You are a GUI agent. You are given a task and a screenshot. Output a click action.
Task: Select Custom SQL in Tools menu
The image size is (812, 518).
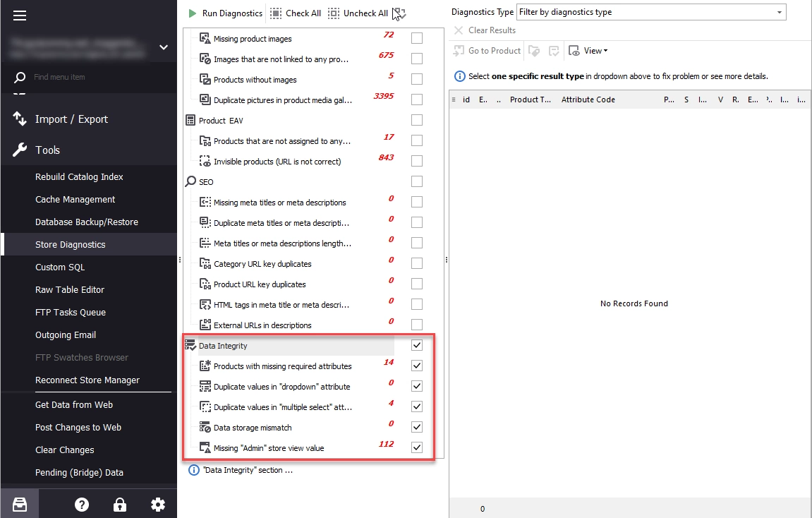pyautogui.click(x=60, y=267)
